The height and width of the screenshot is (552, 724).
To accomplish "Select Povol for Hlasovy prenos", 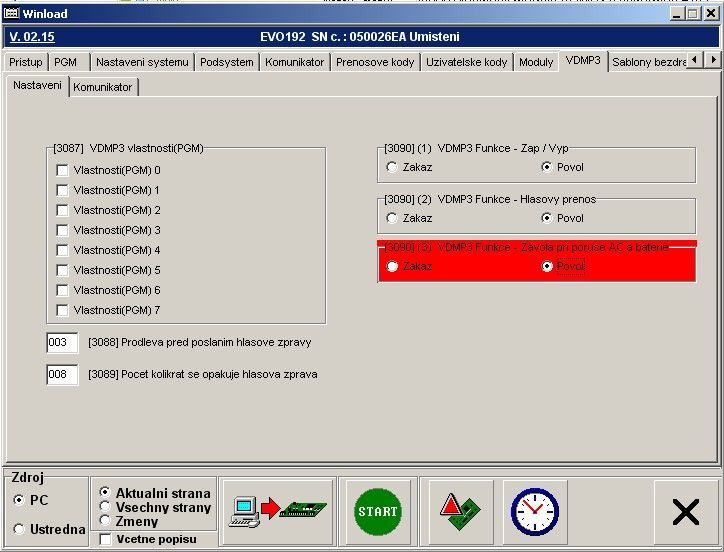I will [x=546, y=218].
